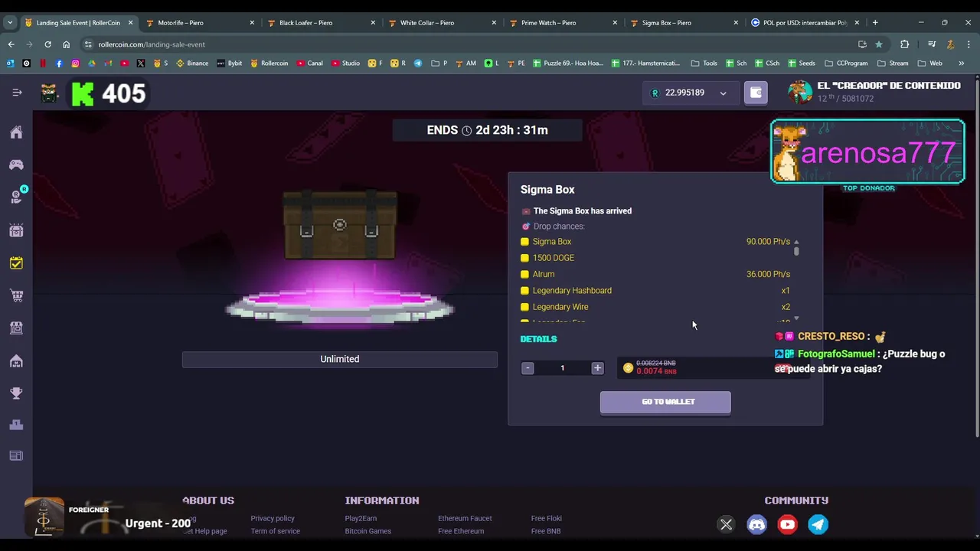Open the CCProgram bookmark folder
Viewport: 980px width, 551px height.
click(846, 63)
